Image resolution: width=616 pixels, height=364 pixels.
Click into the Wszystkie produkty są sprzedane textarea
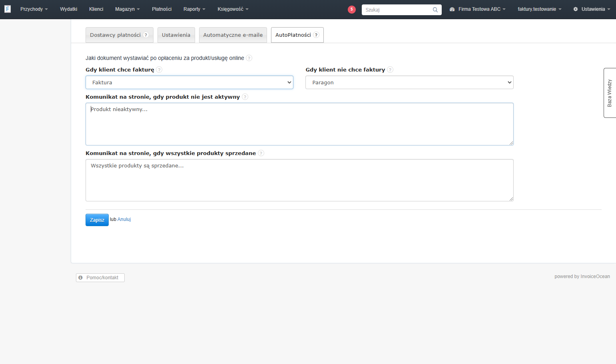pos(299,180)
